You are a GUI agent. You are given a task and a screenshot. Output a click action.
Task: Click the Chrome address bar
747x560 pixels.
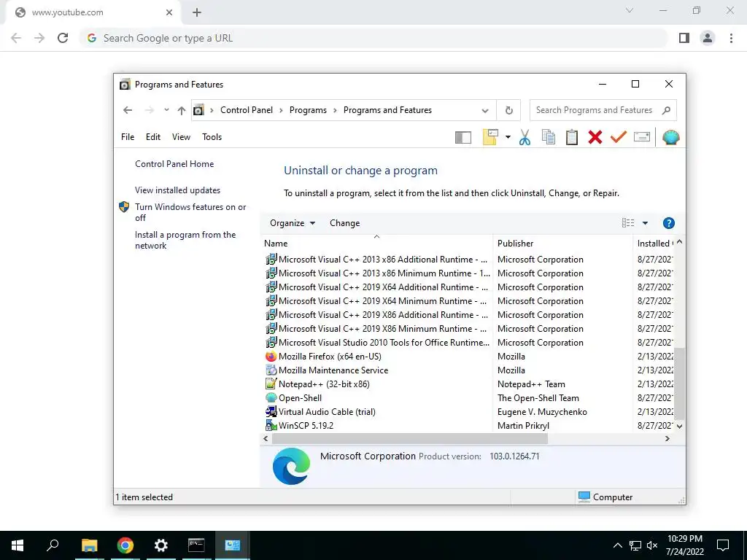(374, 38)
